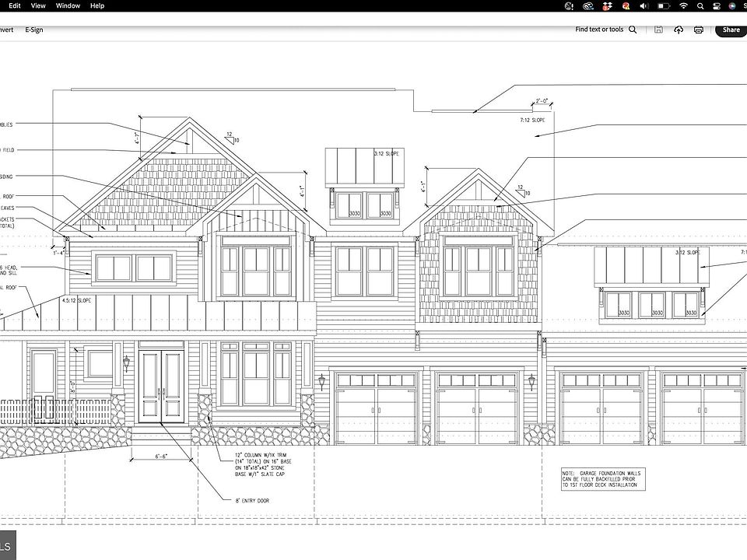This screenshot has width=747, height=560.
Task: Open the Window menu
Action: 68,5
